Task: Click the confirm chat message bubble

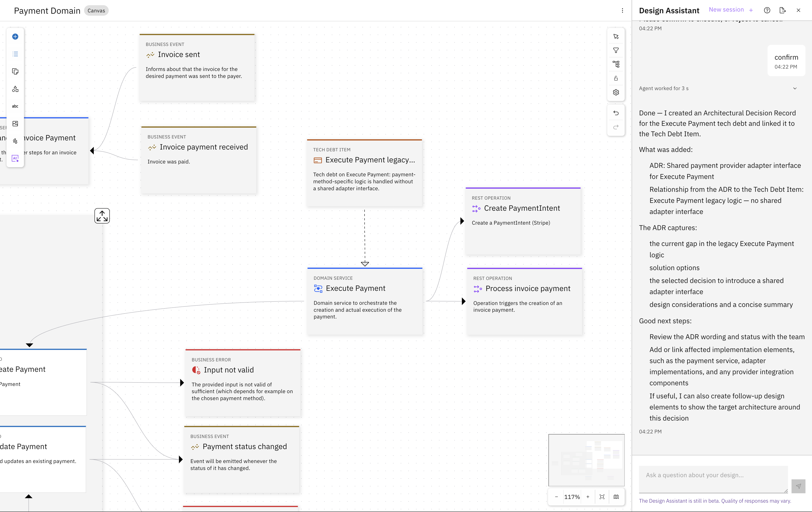Action: pyautogui.click(x=786, y=61)
